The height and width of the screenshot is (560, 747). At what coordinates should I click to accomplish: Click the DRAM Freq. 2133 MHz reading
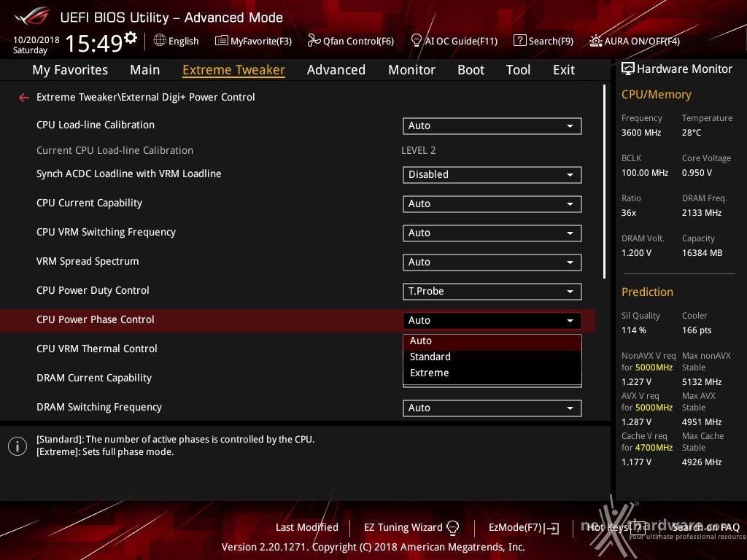(701, 213)
